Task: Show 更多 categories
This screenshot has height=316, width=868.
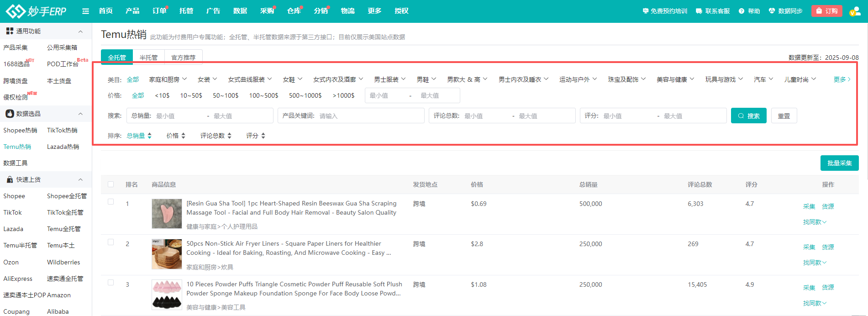Action: [842, 79]
